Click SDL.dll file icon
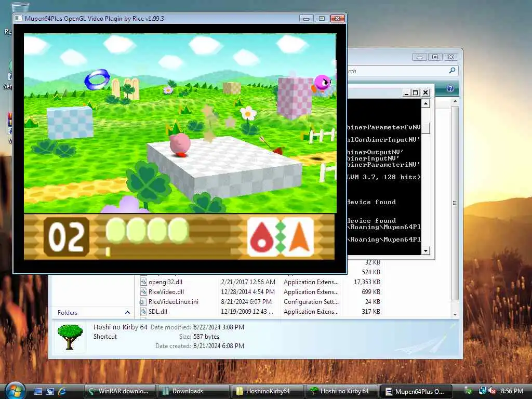The image size is (532, 399). click(143, 312)
